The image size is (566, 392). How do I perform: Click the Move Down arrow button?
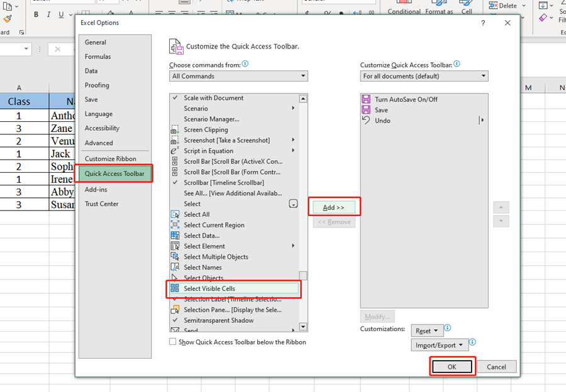click(501, 221)
